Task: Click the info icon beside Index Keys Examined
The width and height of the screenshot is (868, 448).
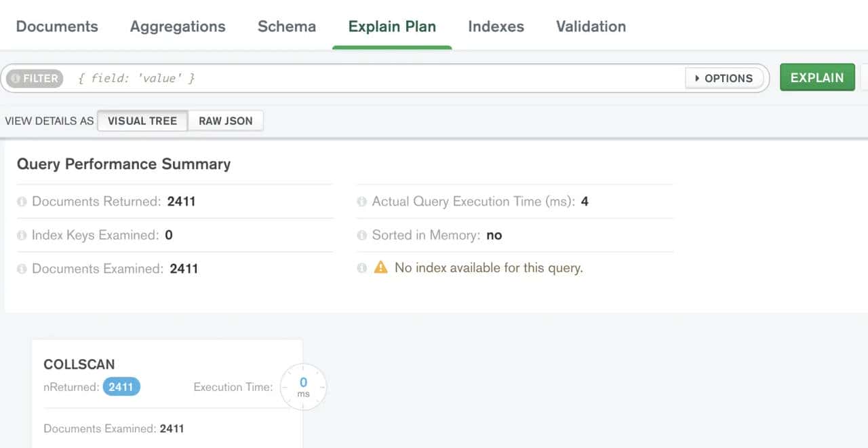Action: (22, 235)
